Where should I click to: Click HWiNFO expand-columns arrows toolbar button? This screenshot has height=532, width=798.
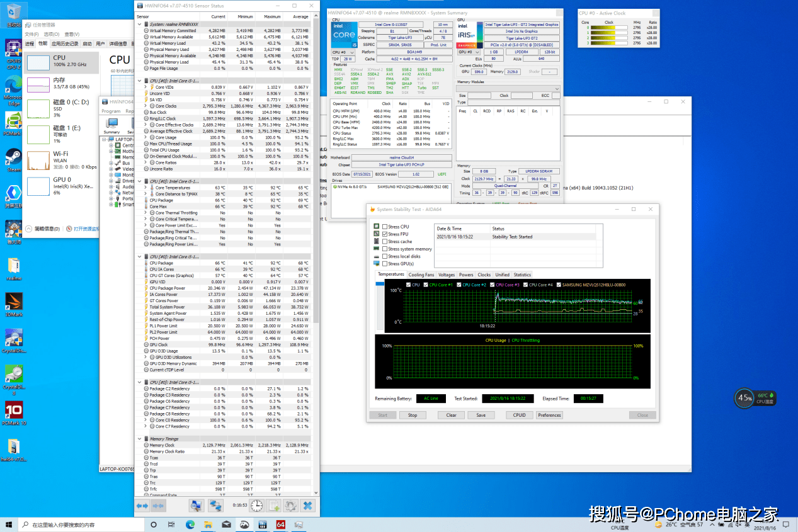pos(143,506)
